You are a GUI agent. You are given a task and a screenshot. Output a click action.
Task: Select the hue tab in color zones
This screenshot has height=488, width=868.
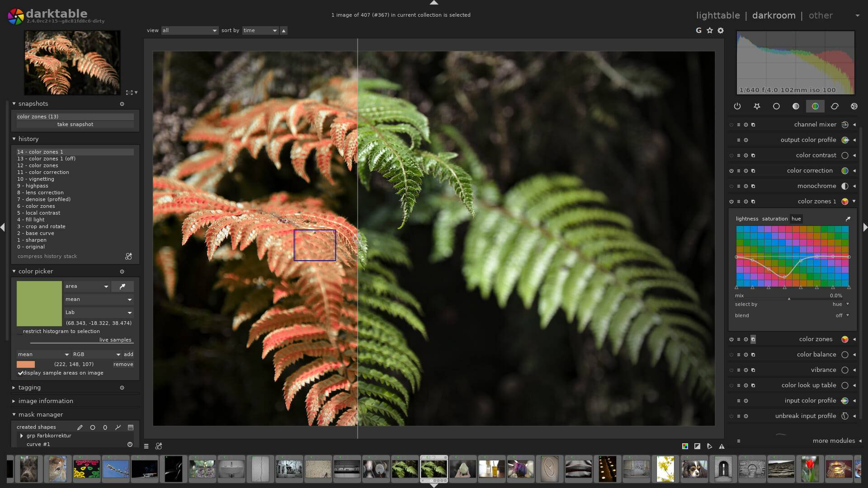[x=796, y=218]
